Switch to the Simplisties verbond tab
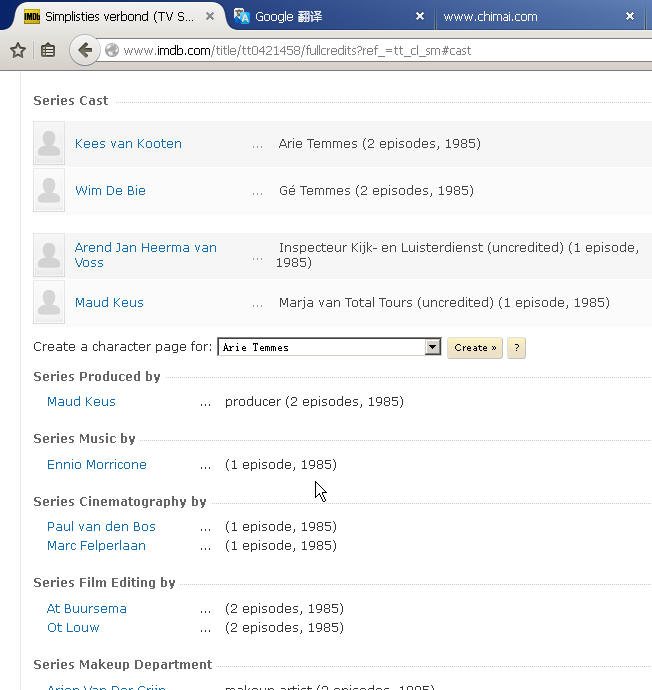 click(119, 17)
